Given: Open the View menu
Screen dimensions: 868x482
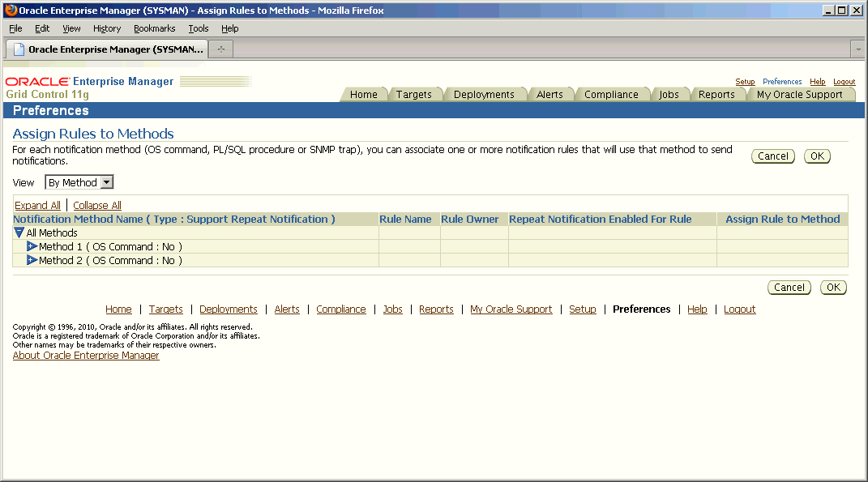Looking at the screenshot, I should pos(71,28).
